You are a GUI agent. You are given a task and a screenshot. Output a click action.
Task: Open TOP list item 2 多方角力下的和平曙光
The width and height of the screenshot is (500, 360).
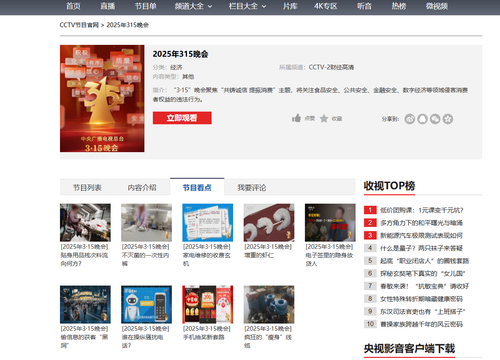[421, 223]
